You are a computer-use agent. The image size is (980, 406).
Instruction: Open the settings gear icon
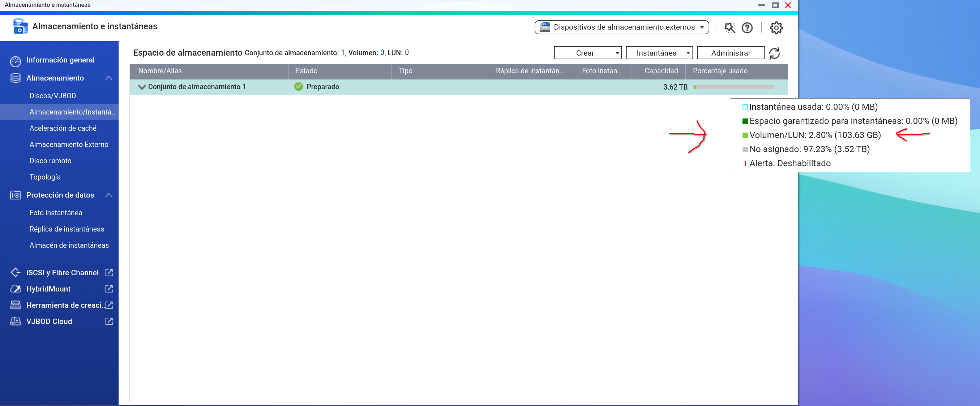(776, 27)
